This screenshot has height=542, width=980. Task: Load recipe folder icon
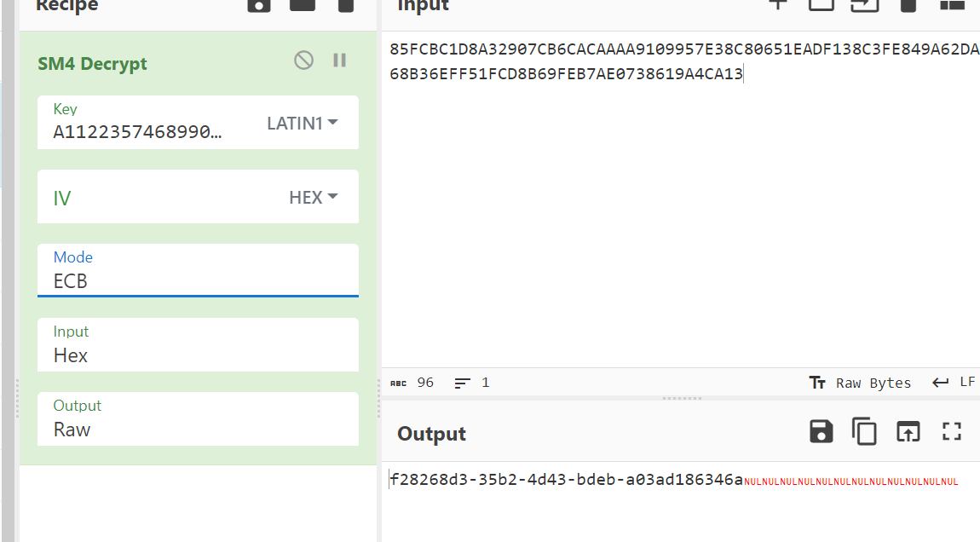303,6
